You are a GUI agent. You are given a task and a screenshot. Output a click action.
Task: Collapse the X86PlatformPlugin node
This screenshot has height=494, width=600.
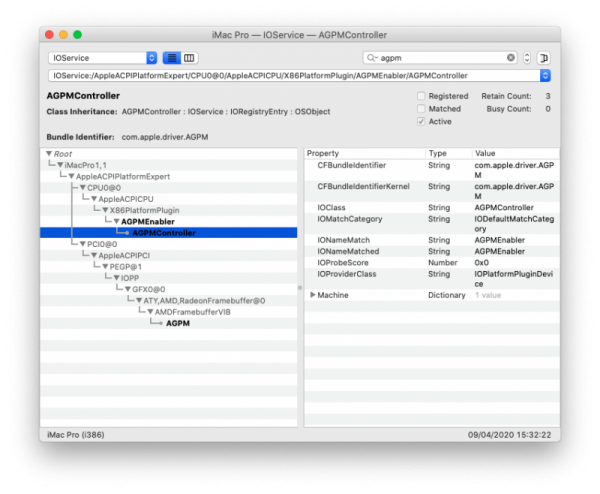tap(105, 210)
